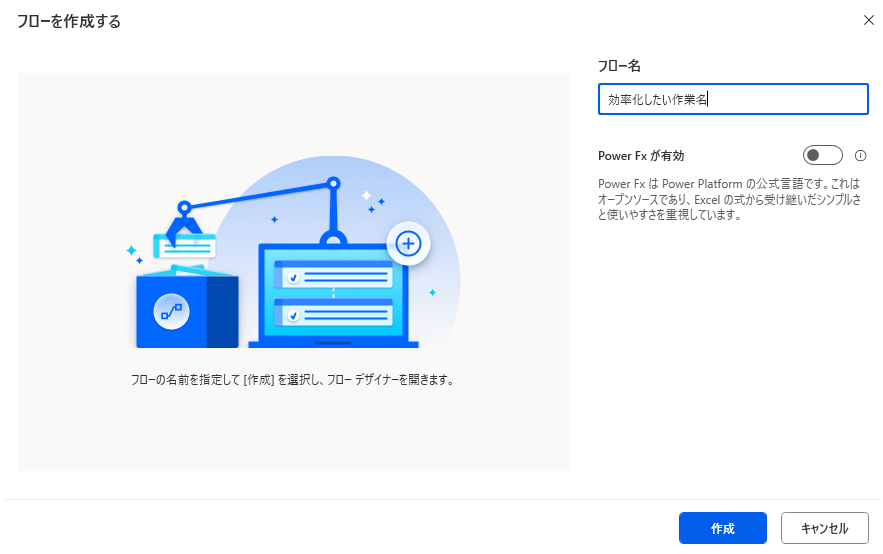Click the キャンセル (Cancel) button

tap(824, 528)
